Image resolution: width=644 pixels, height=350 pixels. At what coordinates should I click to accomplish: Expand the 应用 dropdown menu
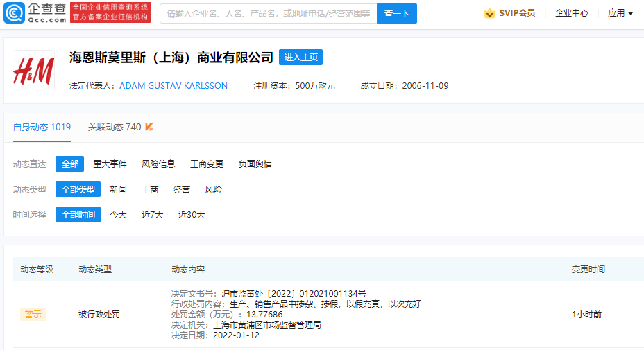[620, 13]
